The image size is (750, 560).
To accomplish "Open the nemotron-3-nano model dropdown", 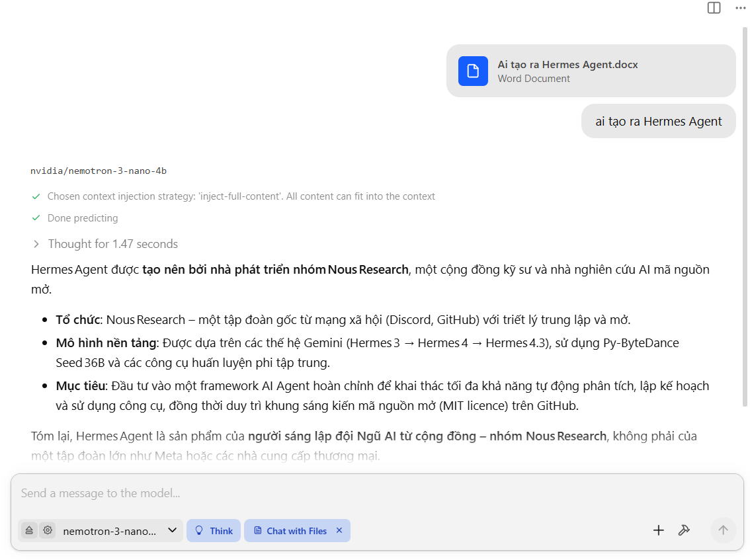I will [120, 531].
